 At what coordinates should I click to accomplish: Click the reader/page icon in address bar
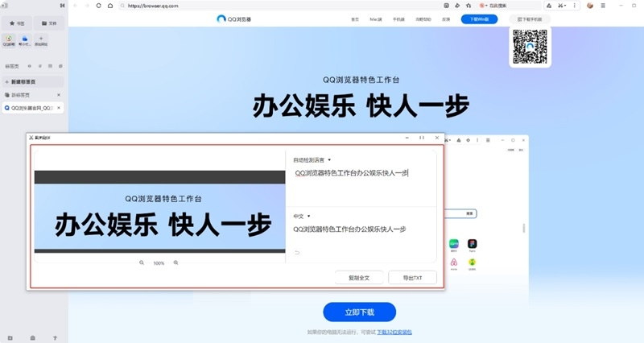(x=447, y=6)
